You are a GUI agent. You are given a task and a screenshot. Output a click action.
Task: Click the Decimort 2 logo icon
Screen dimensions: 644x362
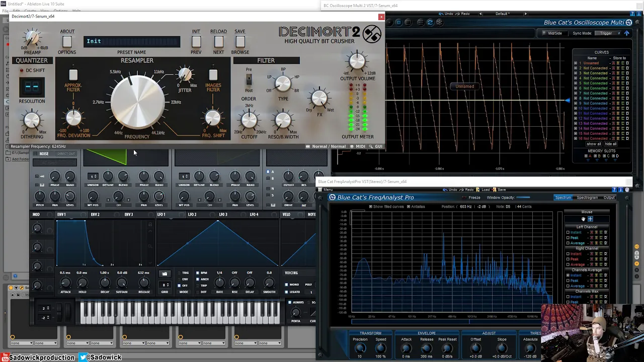pyautogui.click(x=372, y=34)
